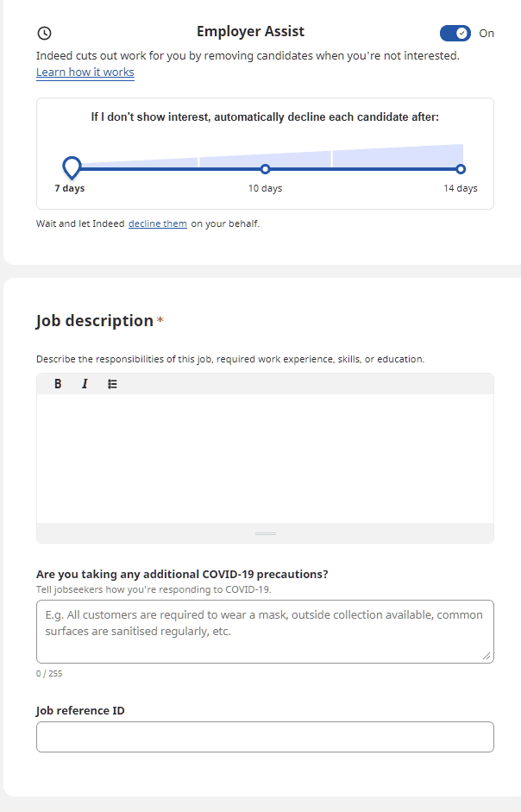This screenshot has height=812, width=521.
Task: Click the '7 days' label text
Action: (70, 189)
